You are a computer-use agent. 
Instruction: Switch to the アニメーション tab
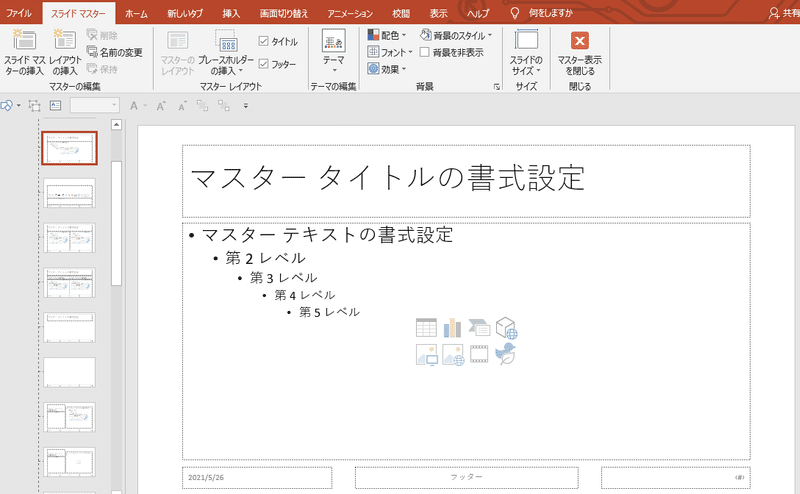[x=350, y=13]
